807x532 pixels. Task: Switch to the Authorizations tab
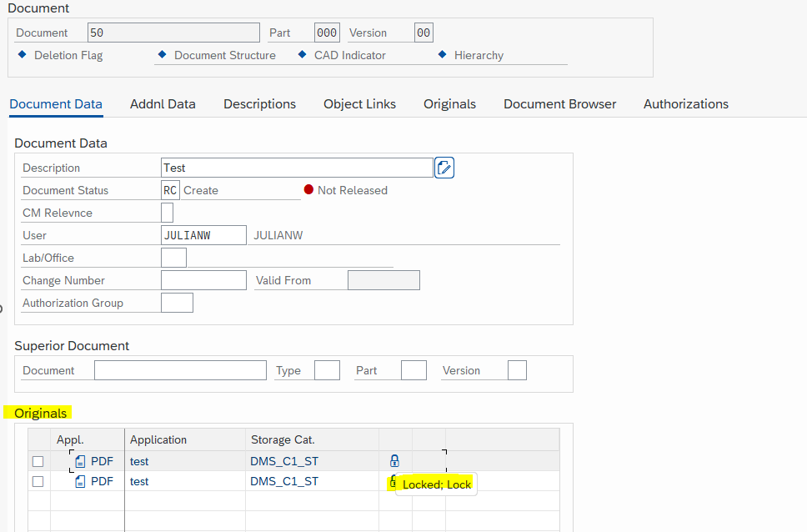click(x=685, y=103)
